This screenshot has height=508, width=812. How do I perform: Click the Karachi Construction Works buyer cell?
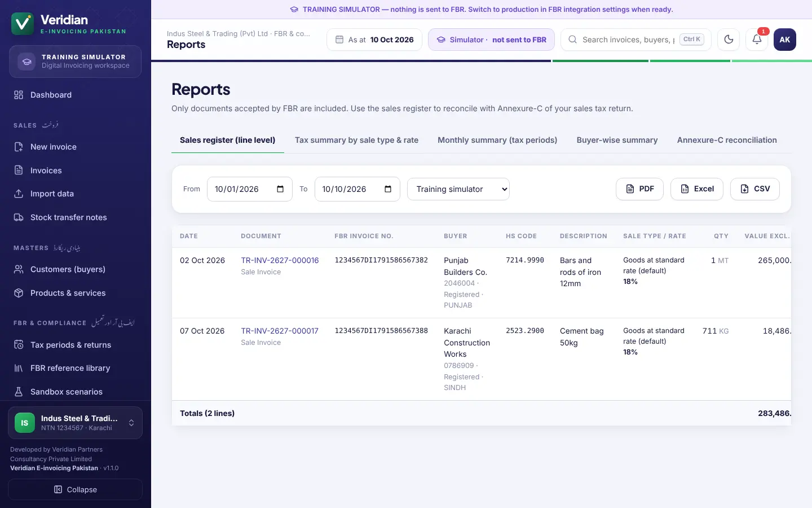[x=467, y=359]
